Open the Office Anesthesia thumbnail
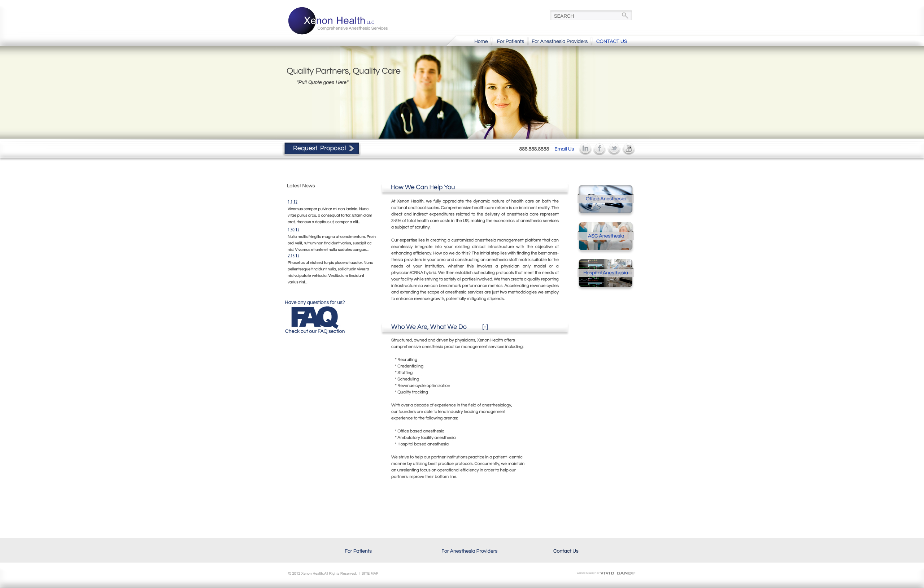The image size is (924, 588). pos(605,199)
